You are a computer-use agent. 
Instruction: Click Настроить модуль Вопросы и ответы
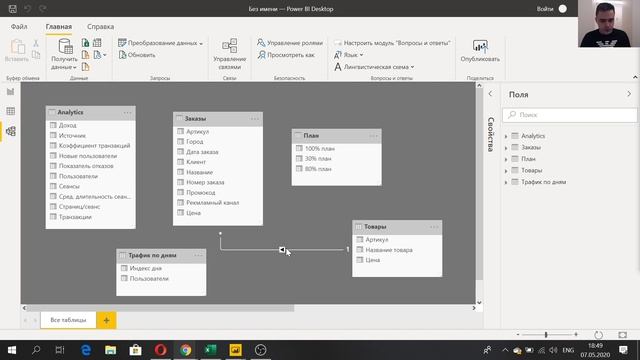tap(392, 43)
